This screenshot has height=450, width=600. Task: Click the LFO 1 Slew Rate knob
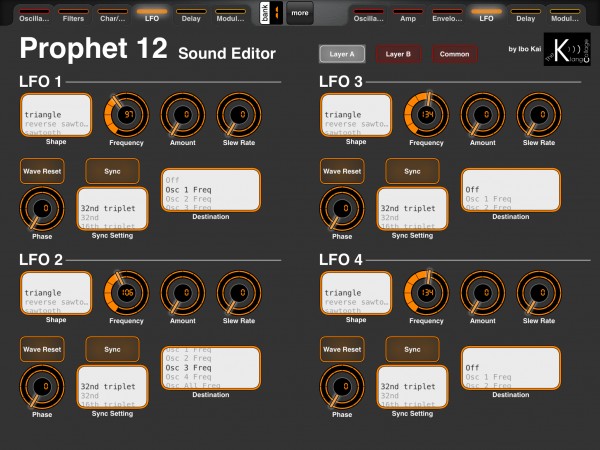tap(239, 115)
